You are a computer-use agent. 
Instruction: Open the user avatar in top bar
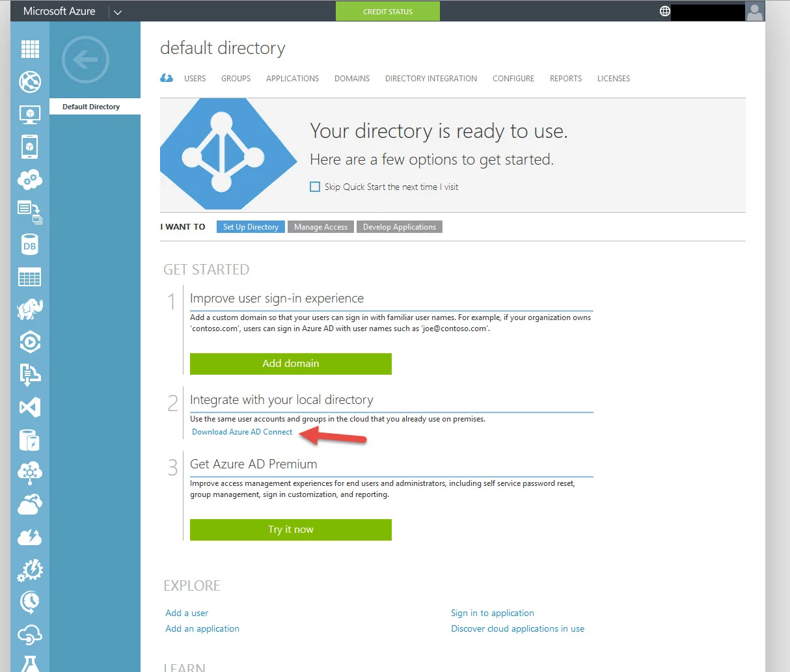pyautogui.click(x=754, y=11)
